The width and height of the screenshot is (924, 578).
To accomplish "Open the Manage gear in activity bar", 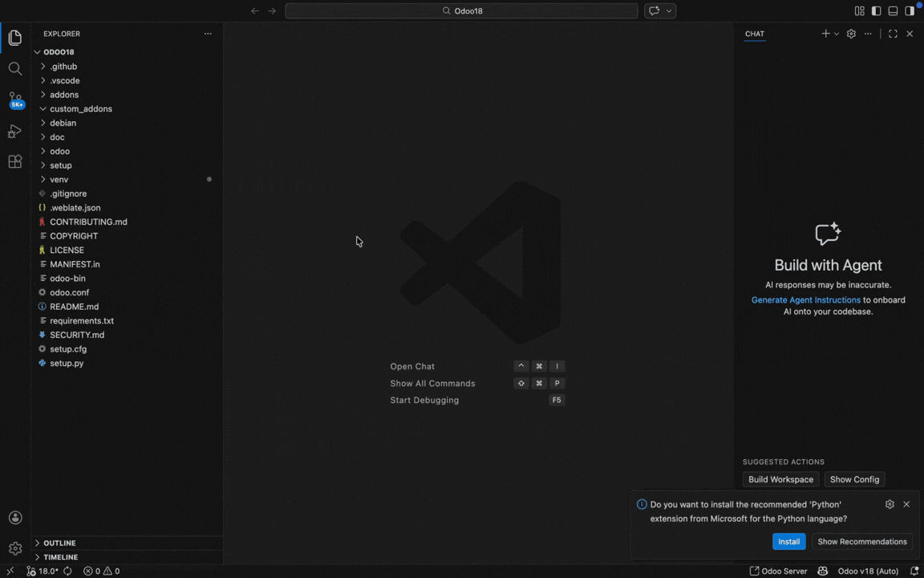I will click(x=15, y=548).
